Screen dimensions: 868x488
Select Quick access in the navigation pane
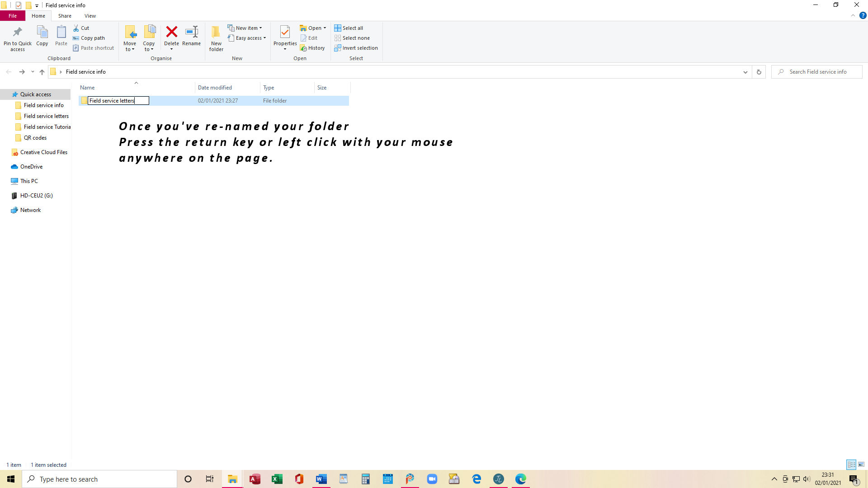coord(36,94)
